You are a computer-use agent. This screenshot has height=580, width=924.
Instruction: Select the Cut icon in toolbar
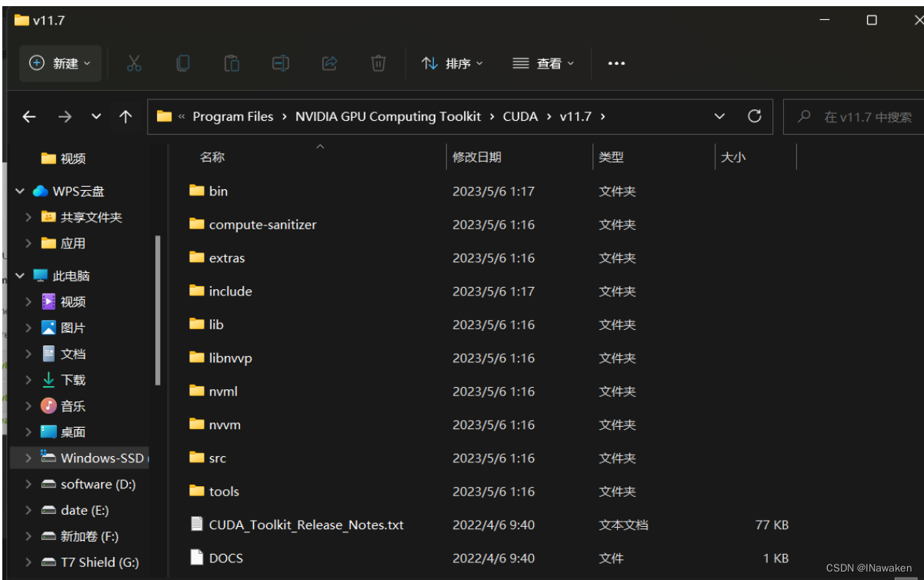tap(134, 64)
